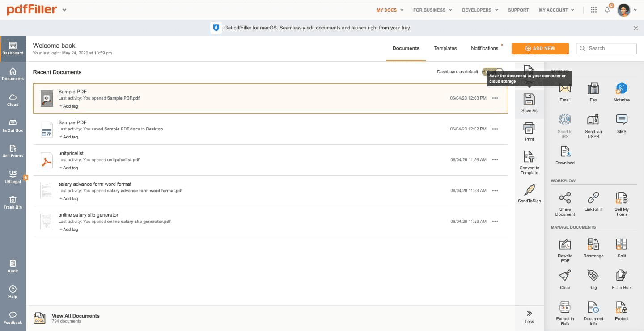Click the LinkToFill icon

tap(593, 198)
